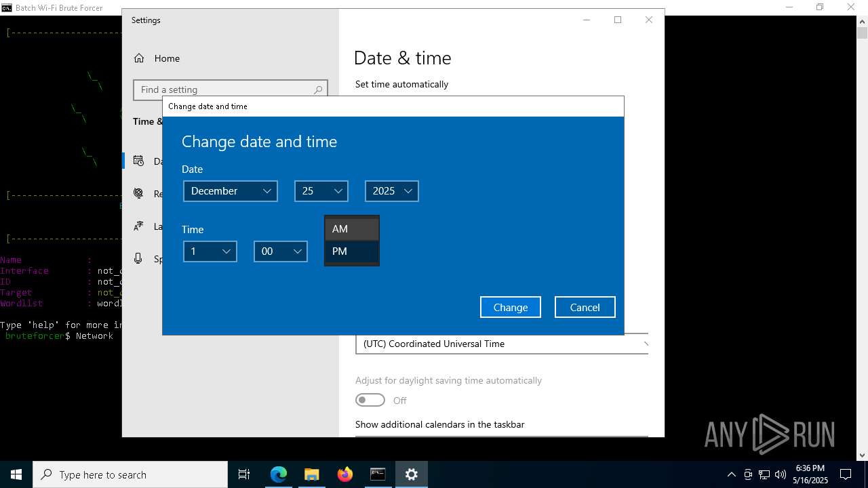
Task: Open the minutes dropdown showing 00
Action: point(281,251)
